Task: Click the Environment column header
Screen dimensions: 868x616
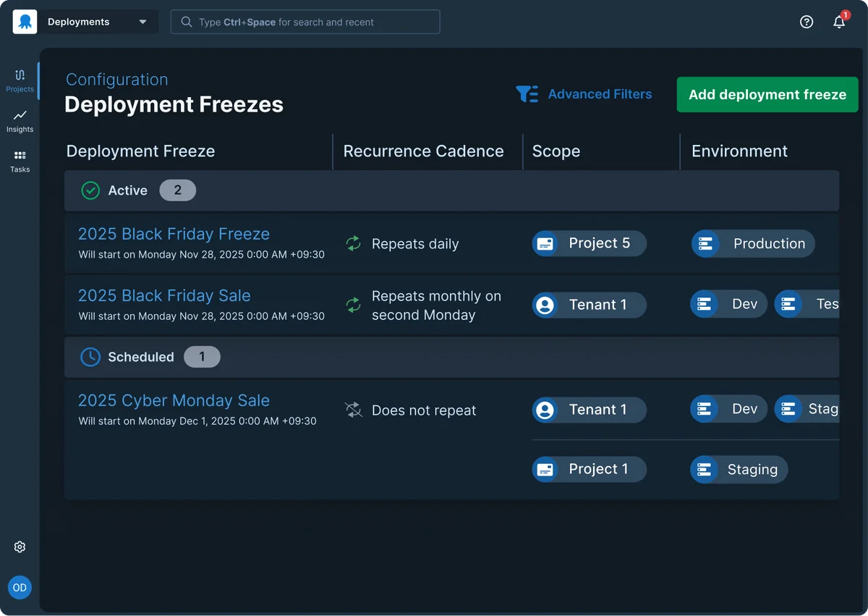Action: (739, 151)
